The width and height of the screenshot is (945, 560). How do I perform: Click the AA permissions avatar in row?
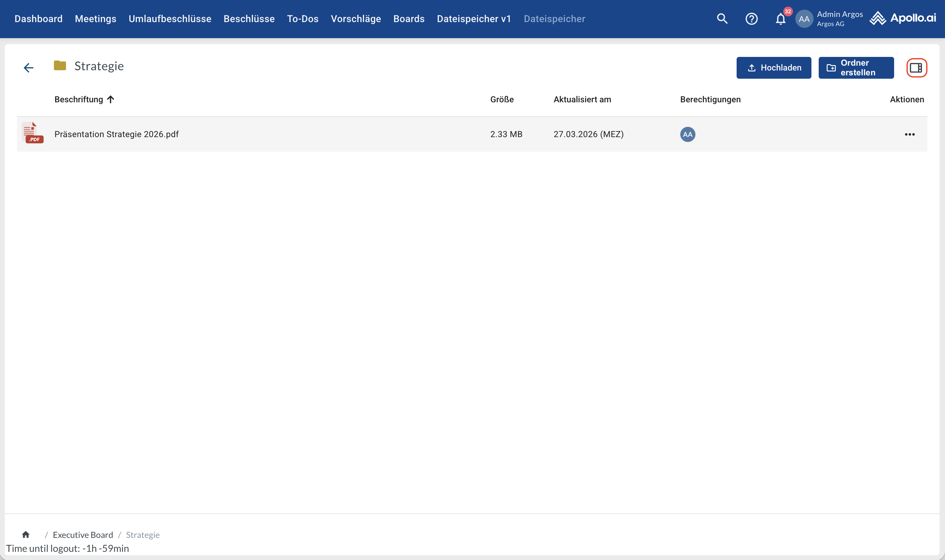click(688, 134)
